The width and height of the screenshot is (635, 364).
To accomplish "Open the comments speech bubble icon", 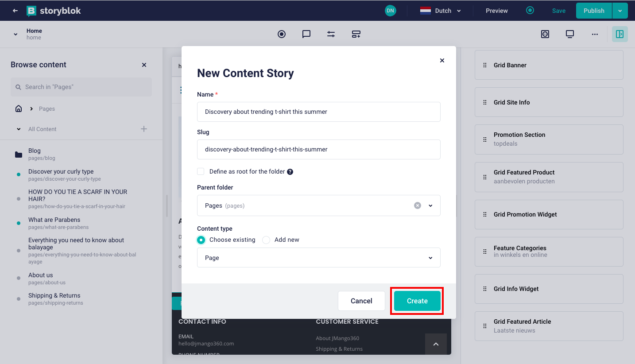I will click(x=306, y=34).
